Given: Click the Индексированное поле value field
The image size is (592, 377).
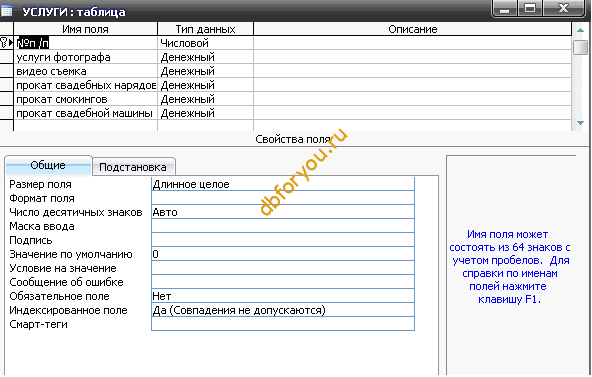Looking at the screenshot, I should 283,310.
